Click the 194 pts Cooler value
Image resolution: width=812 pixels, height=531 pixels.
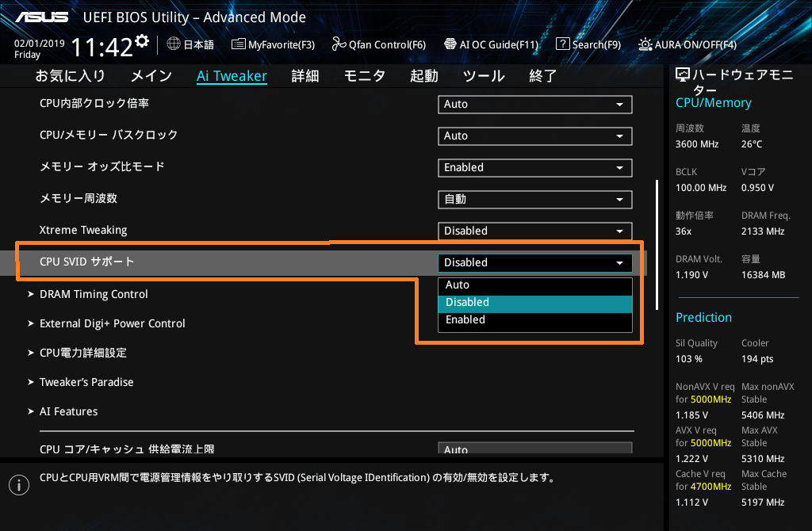tap(757, 359)
